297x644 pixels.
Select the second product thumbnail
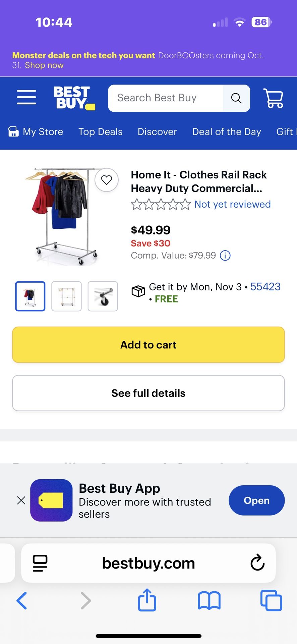tap(66, 296)
